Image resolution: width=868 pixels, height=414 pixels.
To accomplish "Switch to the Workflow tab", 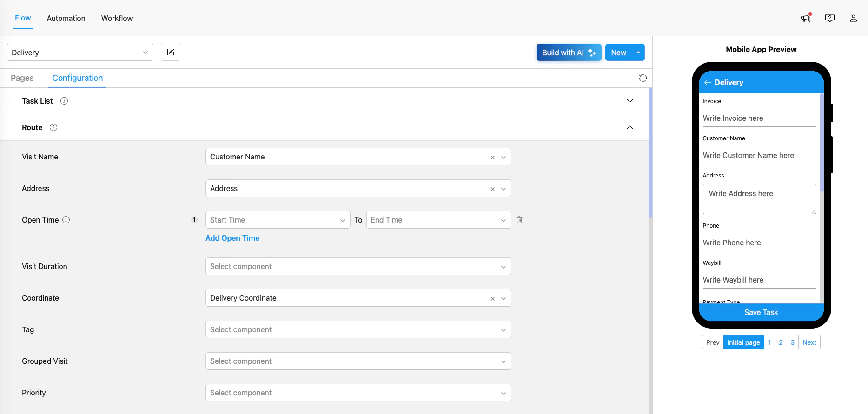I will click(117, 18).
